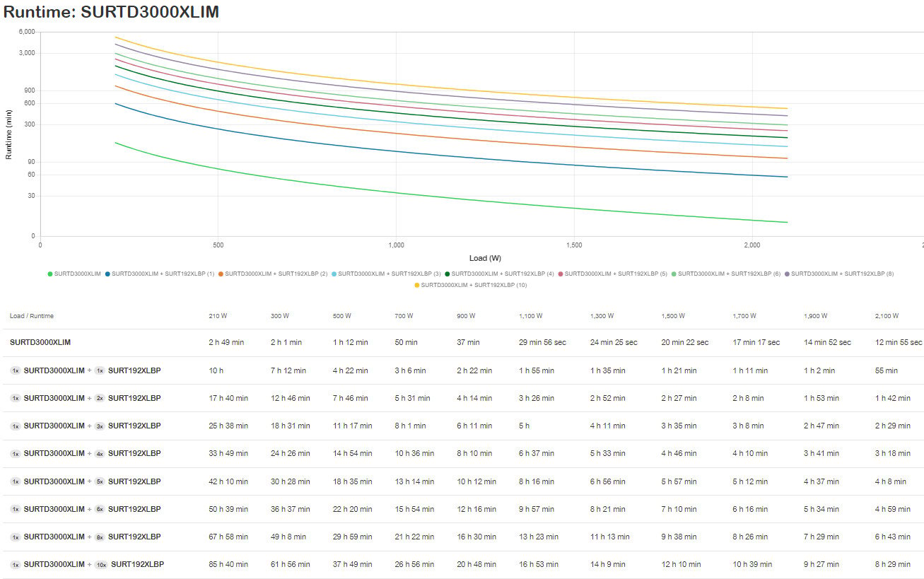Open the SURTD3000XLIM base unit row name
This screenshot has width=924, height=579.
[x=40, y=342]
